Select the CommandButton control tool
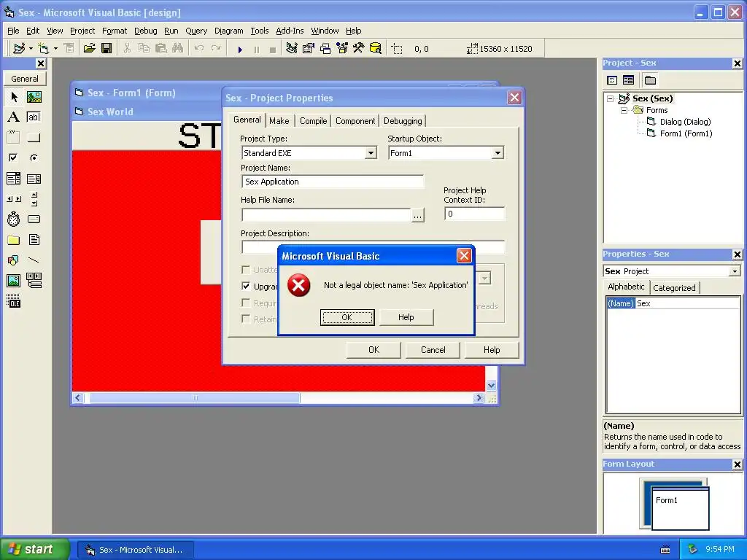 [x=34, y=138]
